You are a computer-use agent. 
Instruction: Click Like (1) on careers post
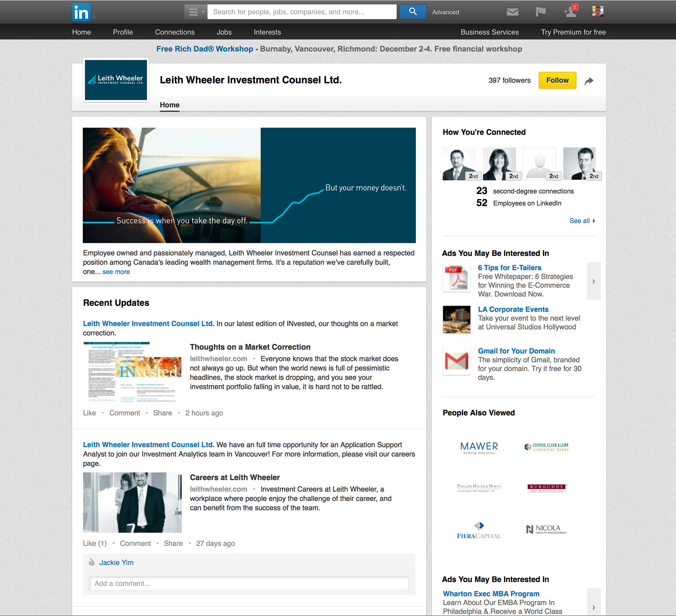(95, 543)
